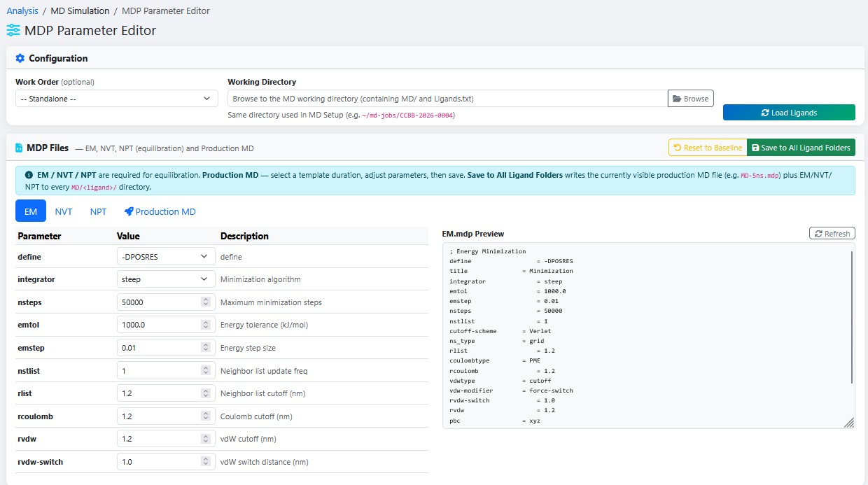Click Save to All Ligand Folders
Image resolution: width=868 pixels, height=485 pixels.
coord(801,148)
